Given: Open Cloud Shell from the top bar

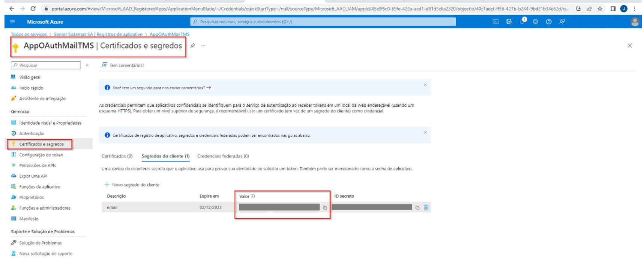Looking at the screenshot, I should coord(495,22).
